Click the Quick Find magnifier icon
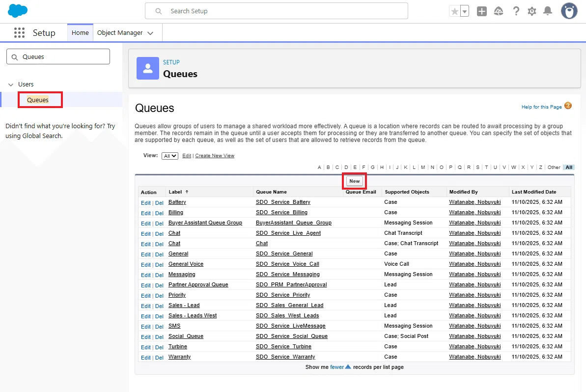 pos(15,57)
